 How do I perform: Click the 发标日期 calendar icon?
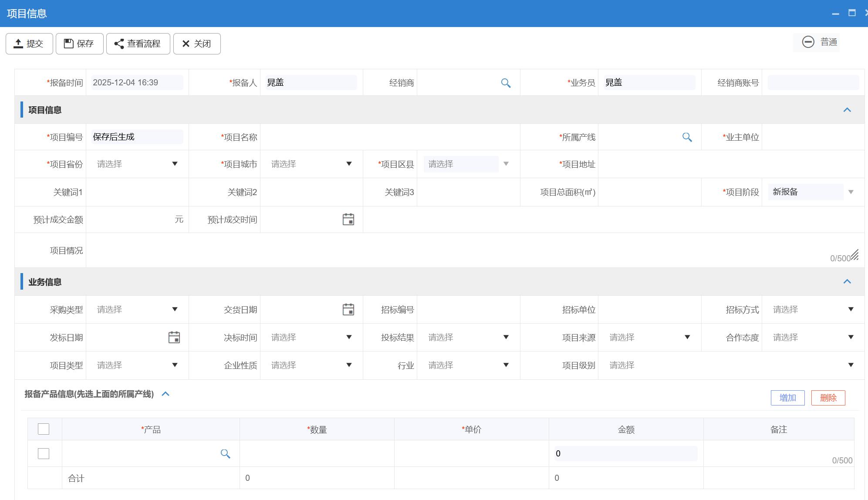click(x=174, y=338)
